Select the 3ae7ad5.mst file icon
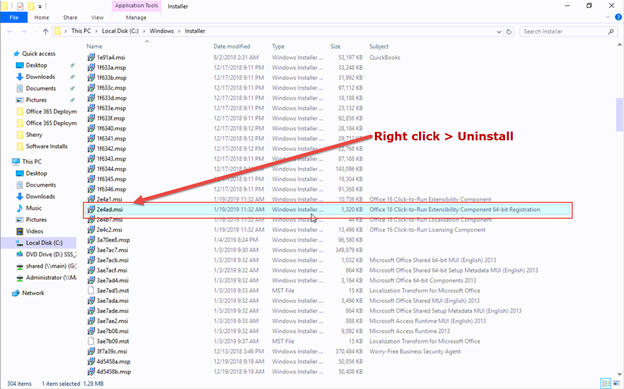The height and width of the screenshot is (389, 624). click(91, 291)
